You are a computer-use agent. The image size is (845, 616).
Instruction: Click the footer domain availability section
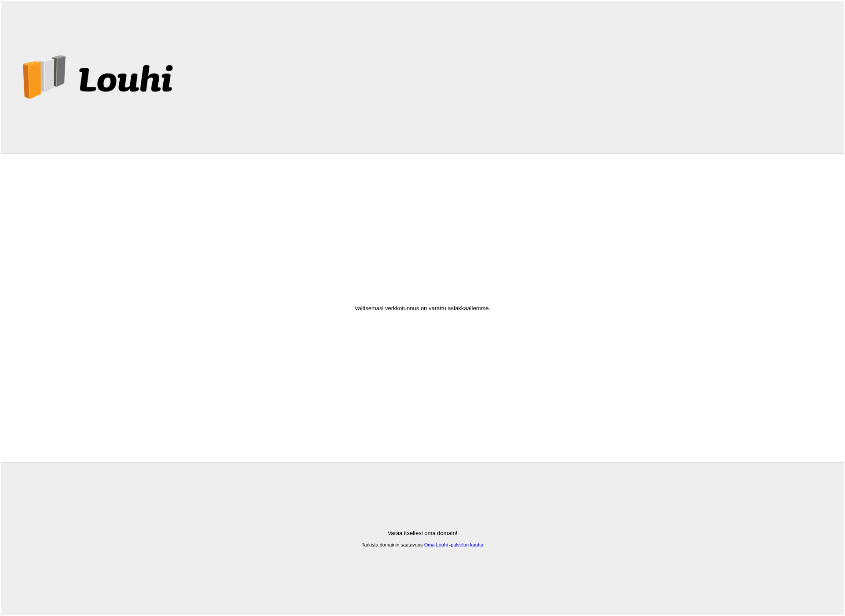[x=422, y=539]
